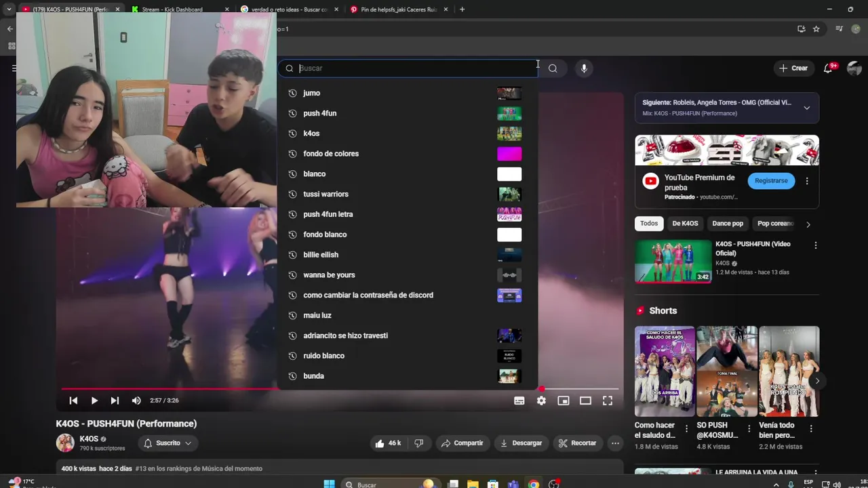Skip to next video
Viewport: 868px width, 488px height.
[115, 401]
